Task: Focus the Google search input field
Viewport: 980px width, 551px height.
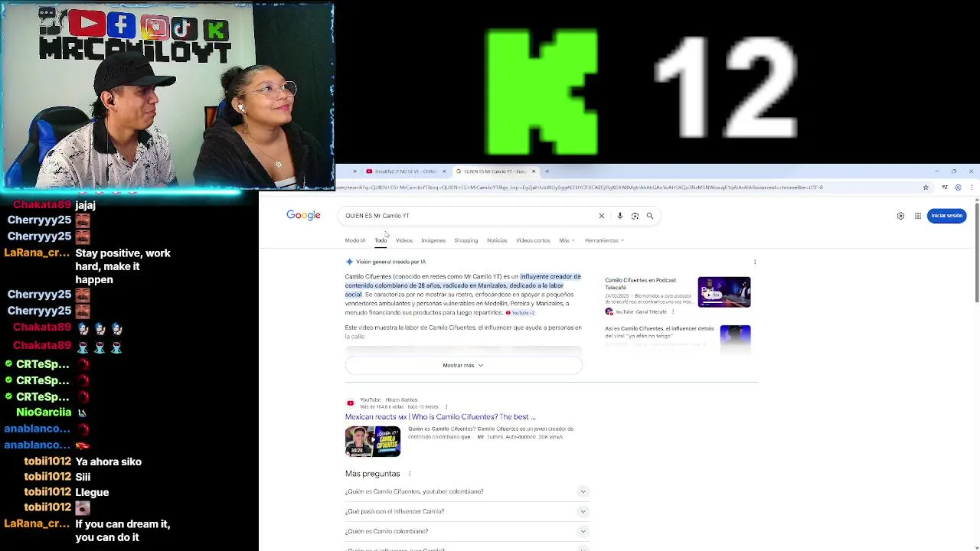Action: tap(467, 216)
